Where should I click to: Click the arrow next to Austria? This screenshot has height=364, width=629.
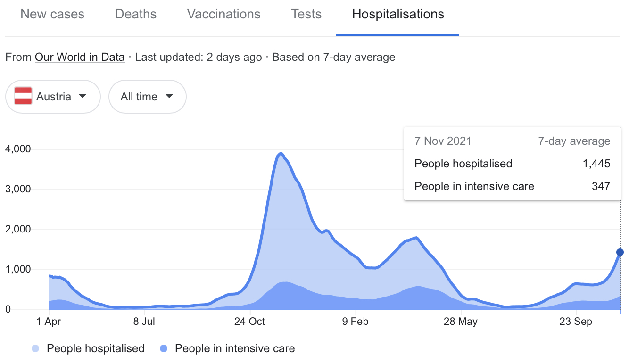83,96
